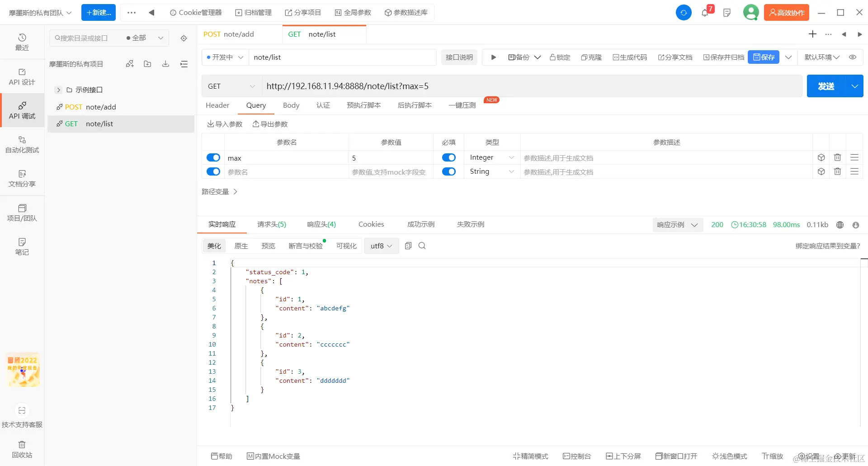Open the String type dropdown

(492, 171)
